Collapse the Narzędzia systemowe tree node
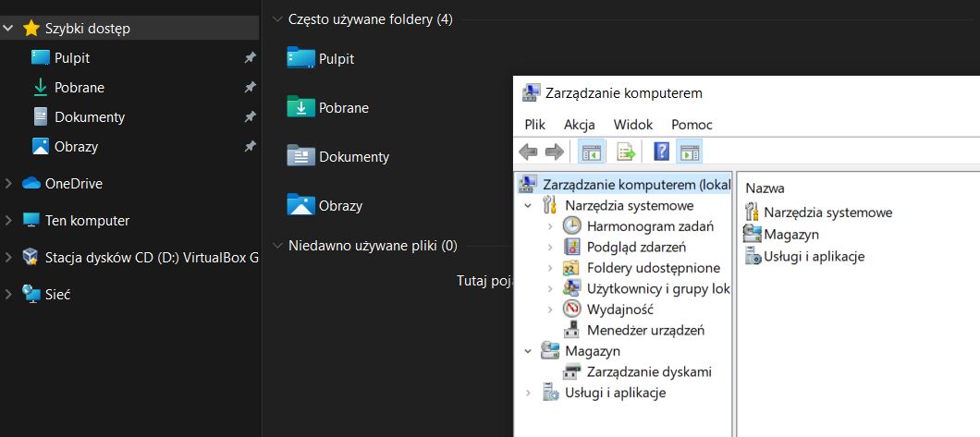980x437 pixels. [529, 205]
